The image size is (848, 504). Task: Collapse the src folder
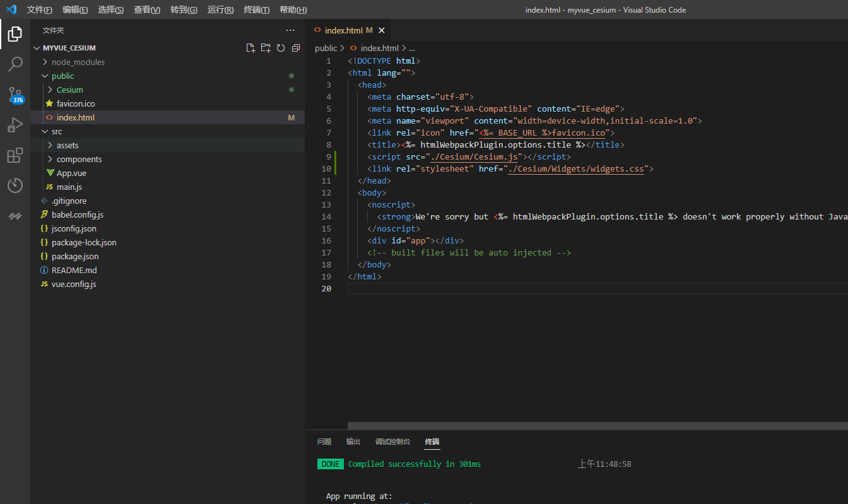tap(45, 131)
